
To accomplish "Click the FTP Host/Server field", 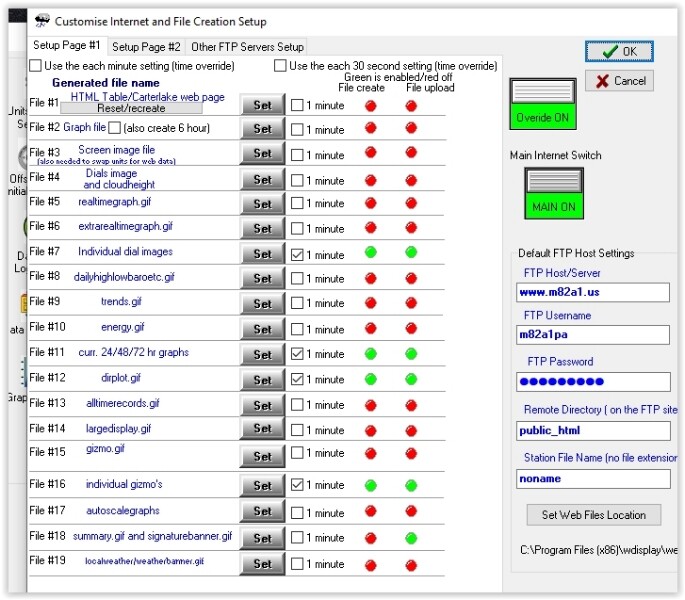I will click(593, 292).
